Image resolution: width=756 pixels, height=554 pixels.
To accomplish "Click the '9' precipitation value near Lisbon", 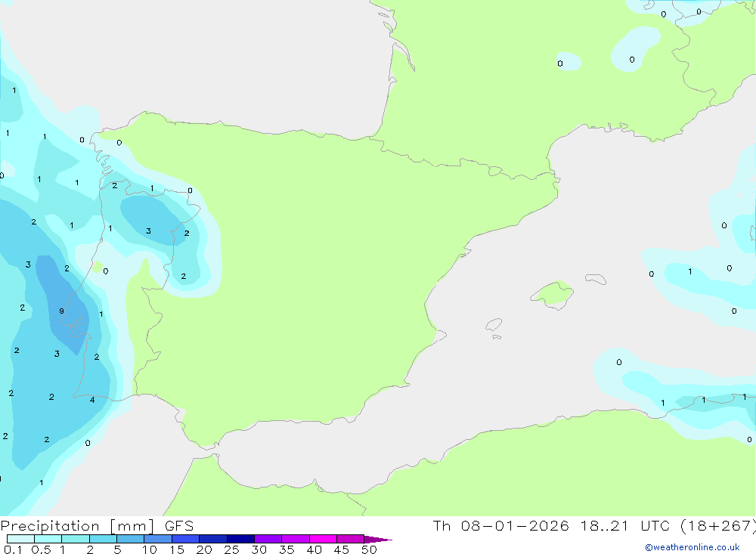I will pos(61,311).
